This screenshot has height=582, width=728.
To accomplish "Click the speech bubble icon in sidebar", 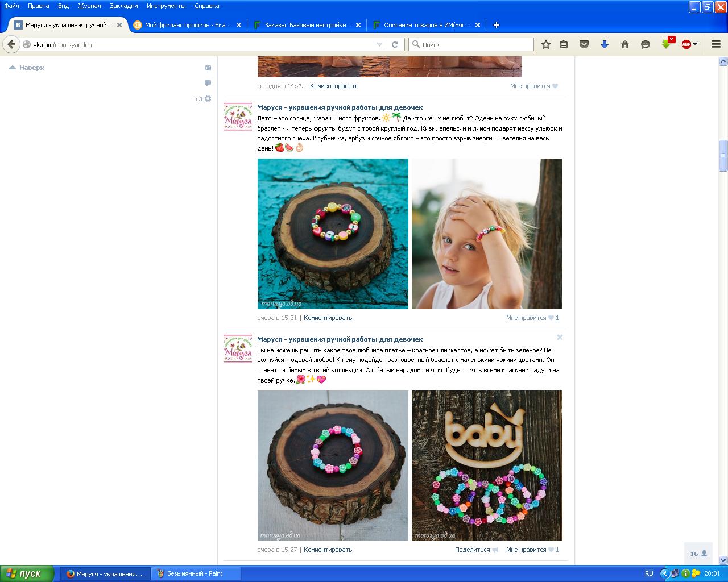I will tap(208, 83).
